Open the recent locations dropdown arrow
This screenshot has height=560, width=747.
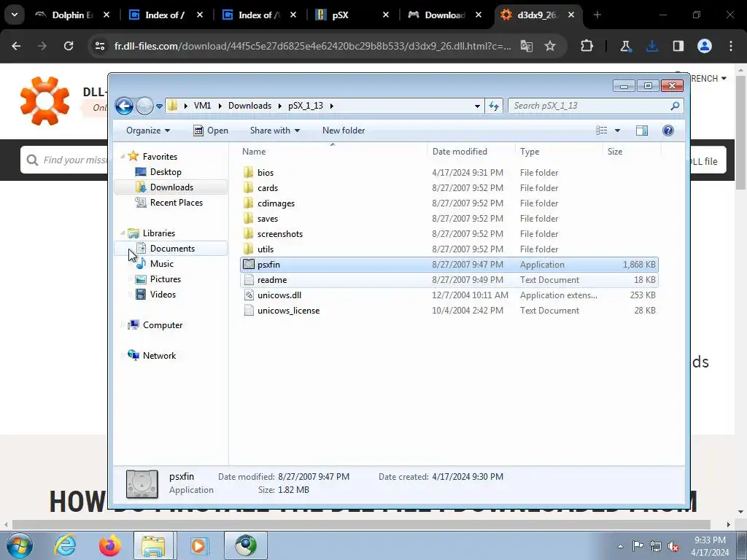[159, 106]
